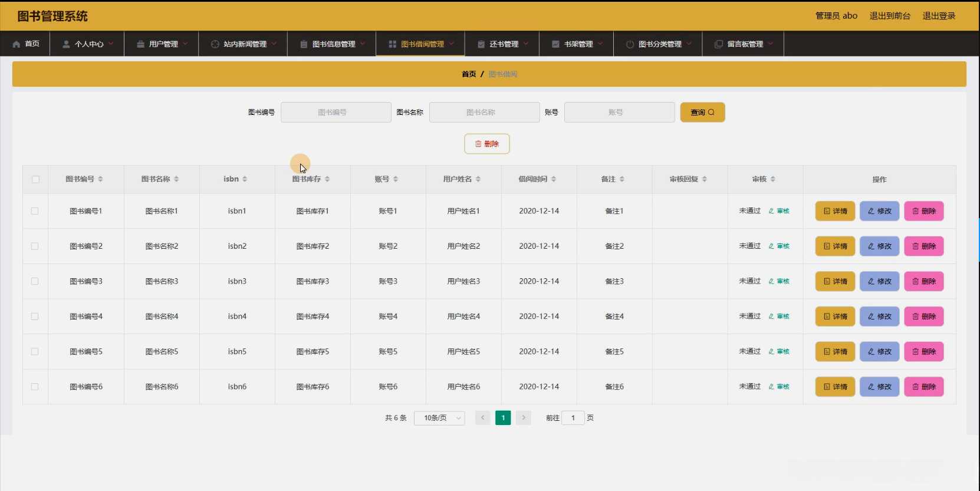Click 删除 for row 图书编号3

(x=924, y=281)
